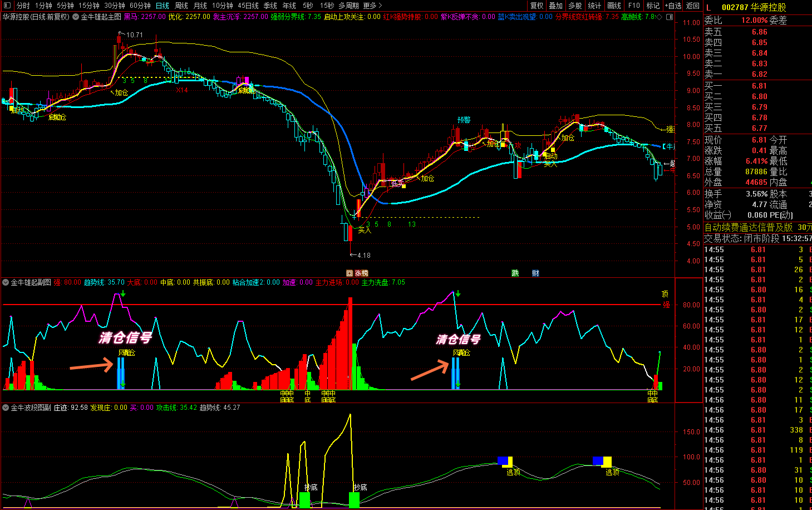The width and height of the screenshot is (812, 510).
Task: Click the L badge beside stock code 002787
Action: (708, 7)
